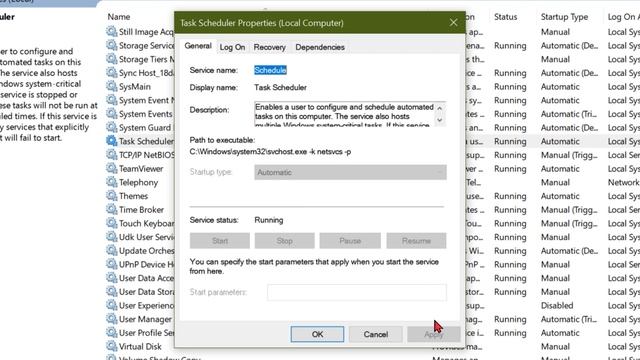Click the Storage Tiers gear icon
The image size is (640, 360).
coord(111,59)
